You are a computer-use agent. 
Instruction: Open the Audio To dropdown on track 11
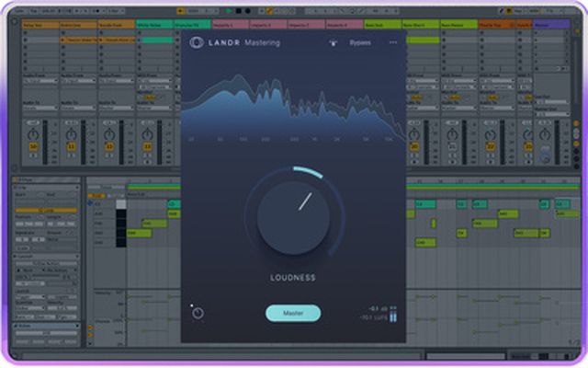(x=78, y=108)
